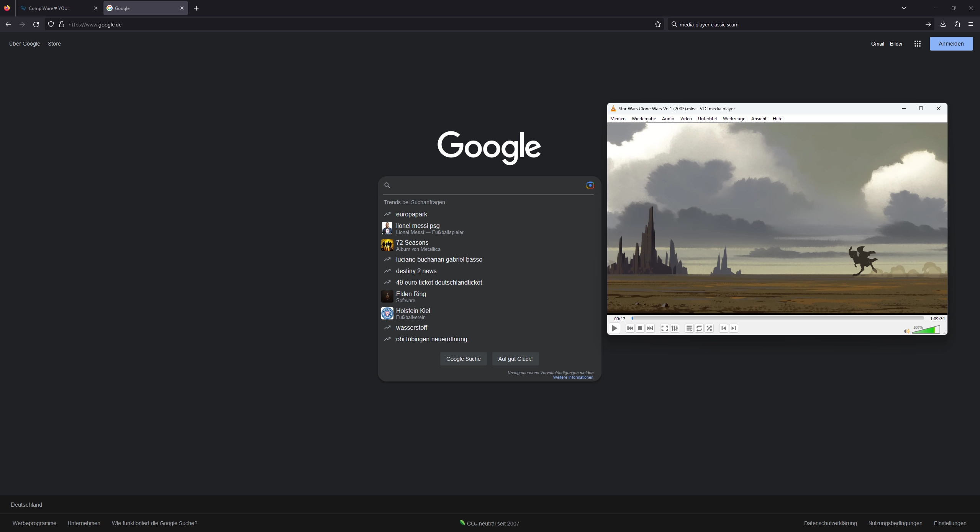Toggle VLC remaining time display 1:09:34

937,319
